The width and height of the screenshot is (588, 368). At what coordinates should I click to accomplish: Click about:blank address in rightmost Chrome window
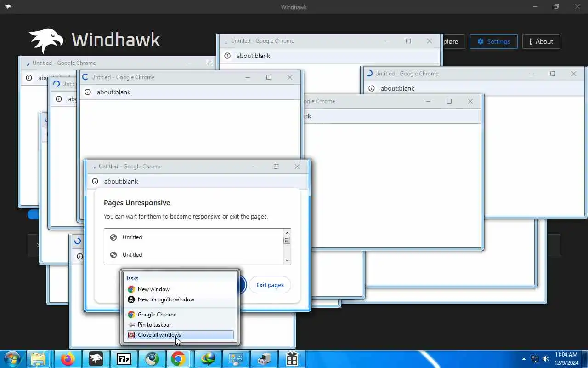(397, 88)
